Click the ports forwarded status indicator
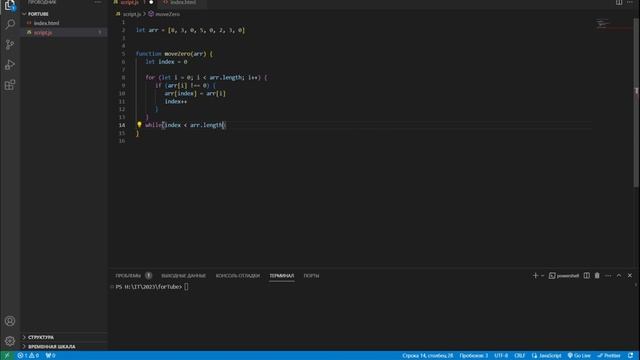640x360 pixels. (x=50, y=356)
